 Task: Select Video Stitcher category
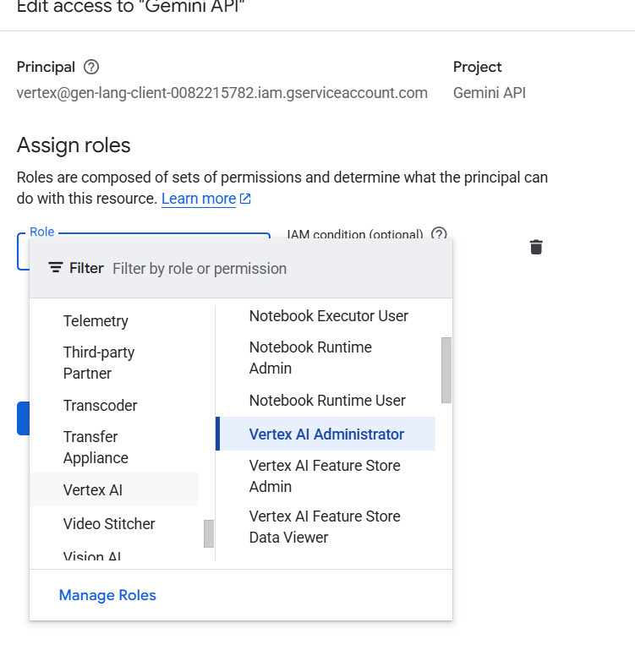(109, 524)
